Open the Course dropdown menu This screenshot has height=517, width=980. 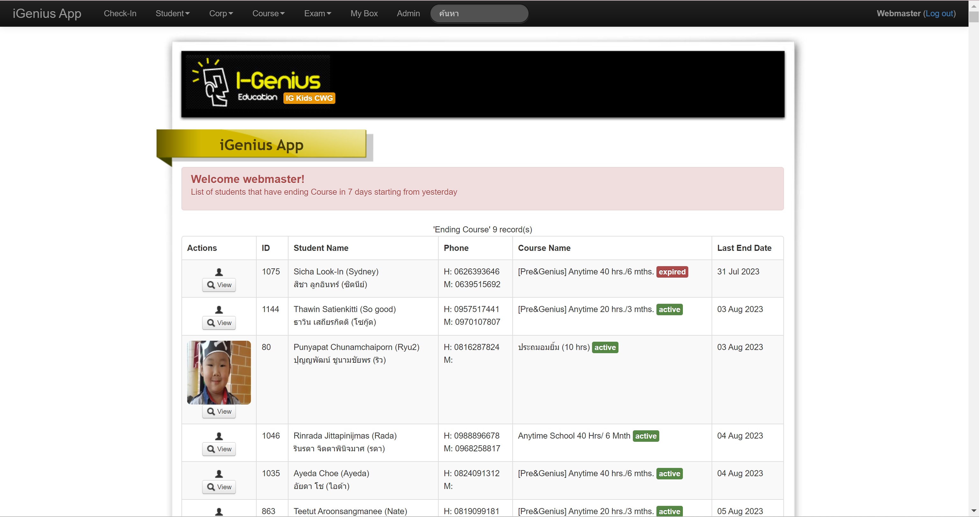tap(268, 13)
